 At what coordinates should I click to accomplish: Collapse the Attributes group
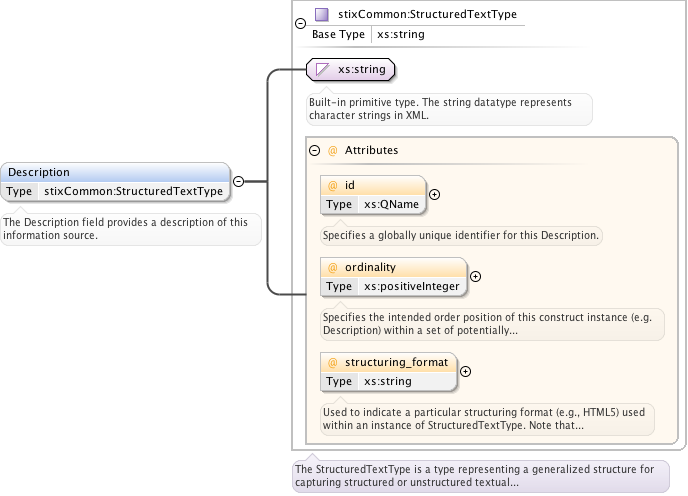point(315,150)
